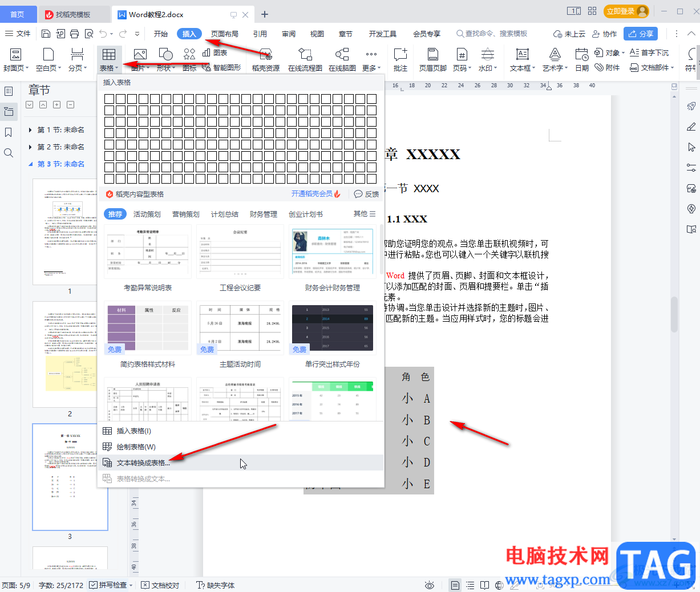Choose 绘制表格(W) menu entry

pyautogui.click(x=241, y=447)
